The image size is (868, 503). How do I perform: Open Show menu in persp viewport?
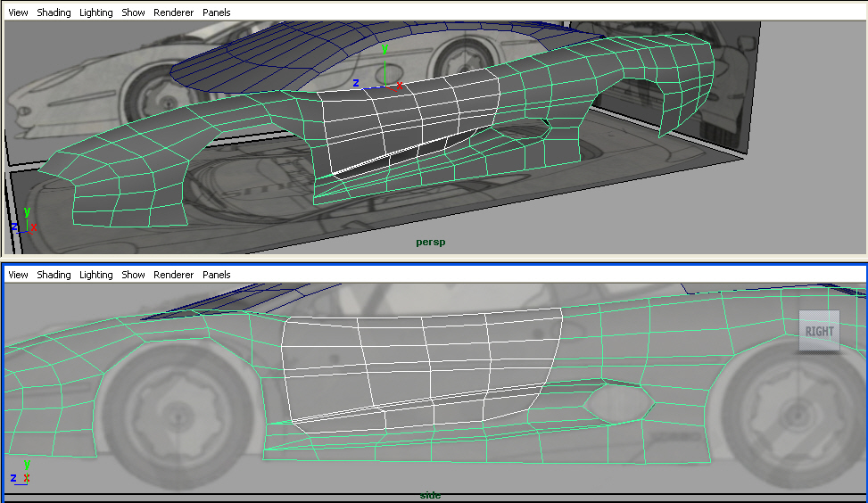[x=133, y=12]
